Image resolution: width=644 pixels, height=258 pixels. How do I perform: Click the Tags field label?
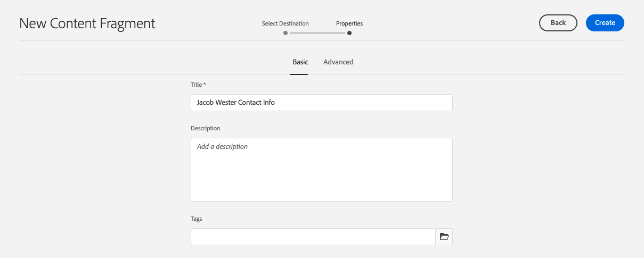click(197, 219)
